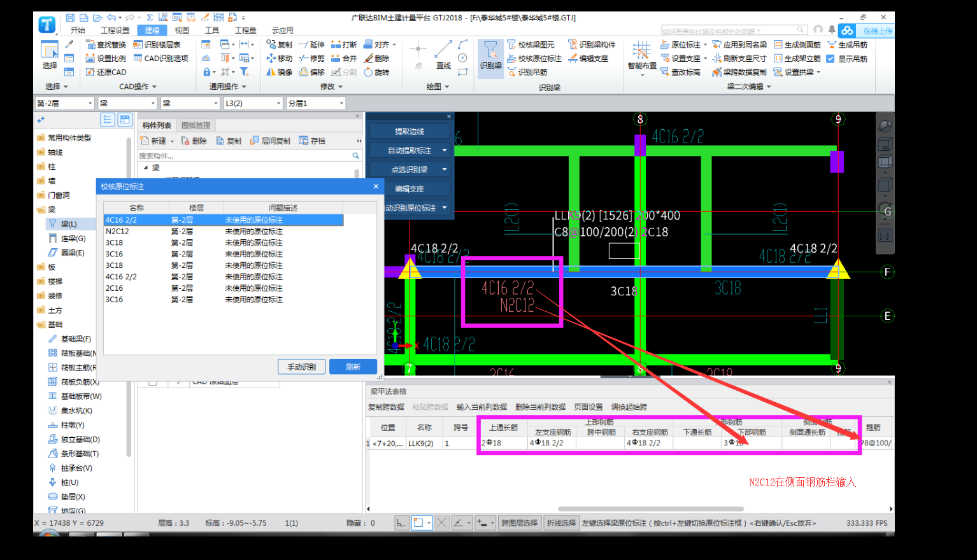Expand the 点选识别梁 dropdown arrow
The width and height of the screenshot is (977, 560).
tap(444, 170)
